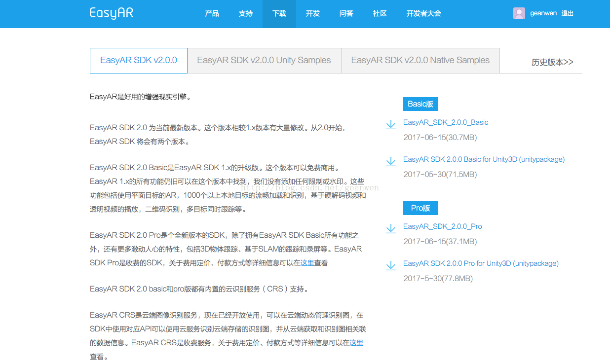Screen dimensions: 610x364
Task: Download the EasyAR_SDK_2.0.0_Pro link
Action: point(443,226)
